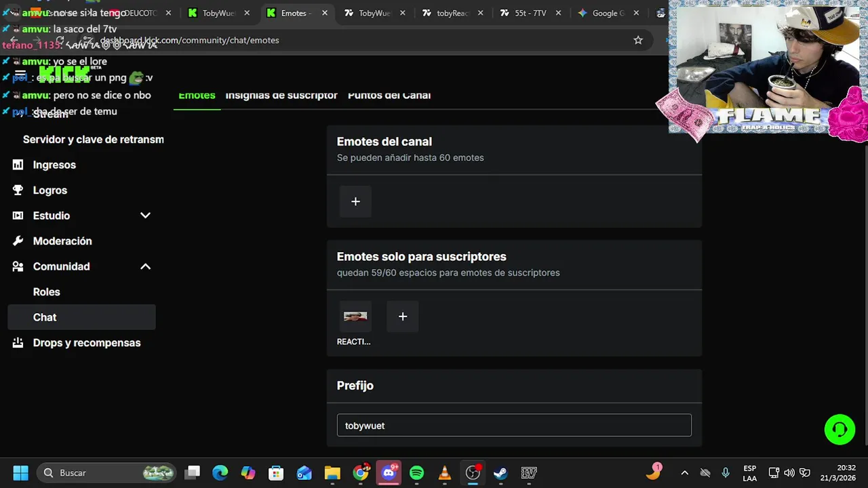Screen dimensions: 868x488
Task: Click the Prefijo input field
Action: tap(514, 426)
